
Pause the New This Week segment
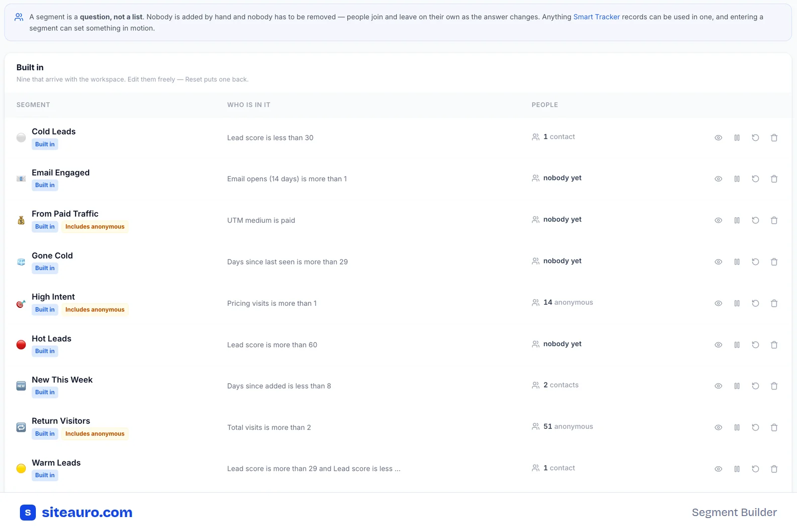coord(737,386)
